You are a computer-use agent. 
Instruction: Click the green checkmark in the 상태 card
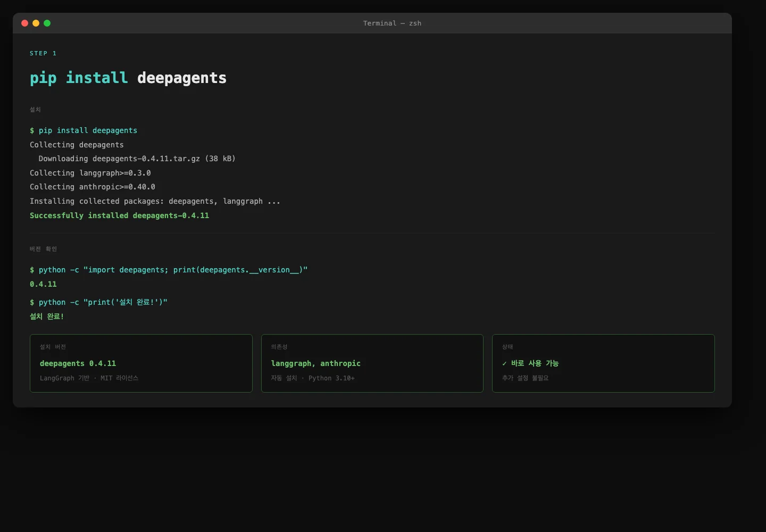(504, 363)
